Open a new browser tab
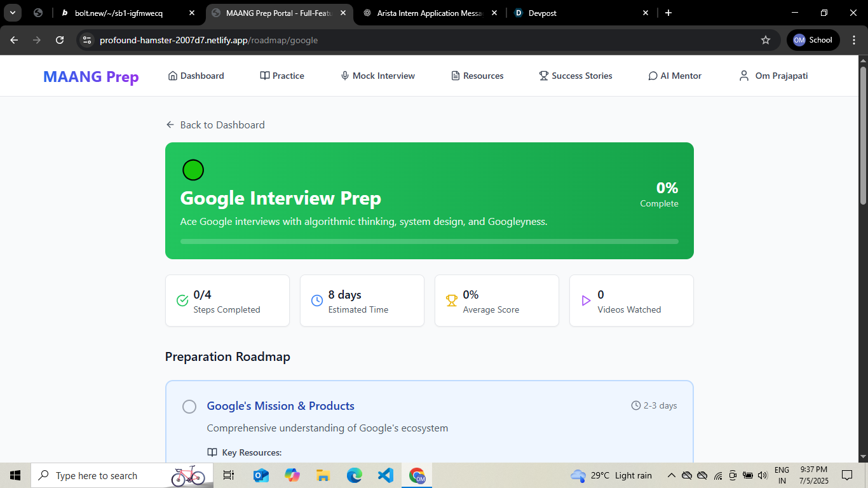 coord(668,13)
